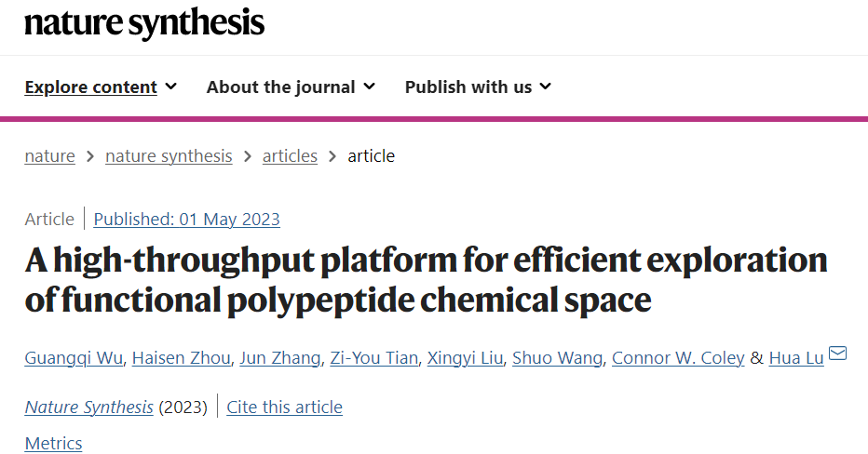Click corresponding author Hua Lu
Screen dimensions: 868x454
[796, 358]
